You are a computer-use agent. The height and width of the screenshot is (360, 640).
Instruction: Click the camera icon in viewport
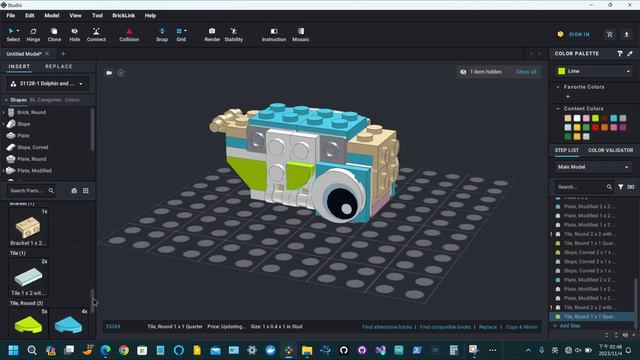[x=109, y=73]
